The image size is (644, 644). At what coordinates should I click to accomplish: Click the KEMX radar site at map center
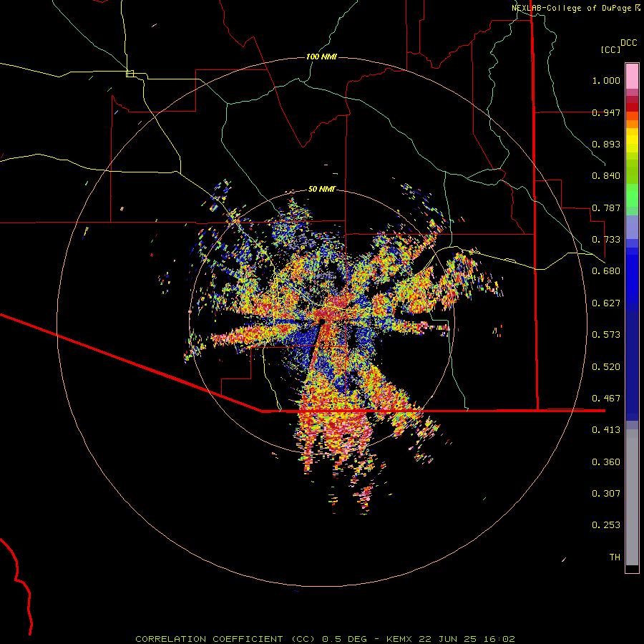[x=321, y=321]
